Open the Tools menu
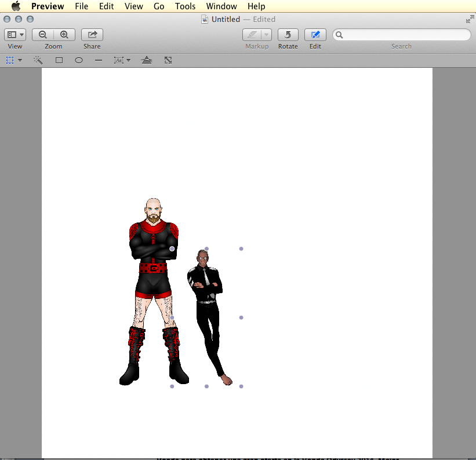The width and height of the screenshot is (476, 460). coord(185,6)
